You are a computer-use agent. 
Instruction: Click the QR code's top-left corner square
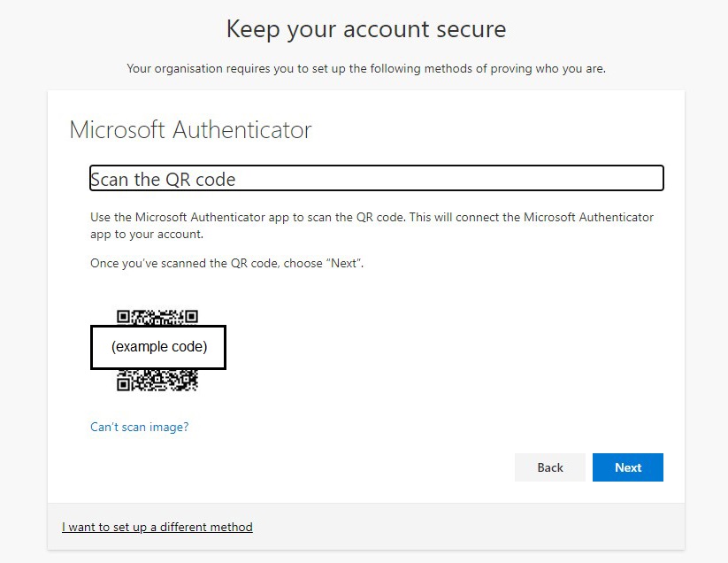coord(124,317)
